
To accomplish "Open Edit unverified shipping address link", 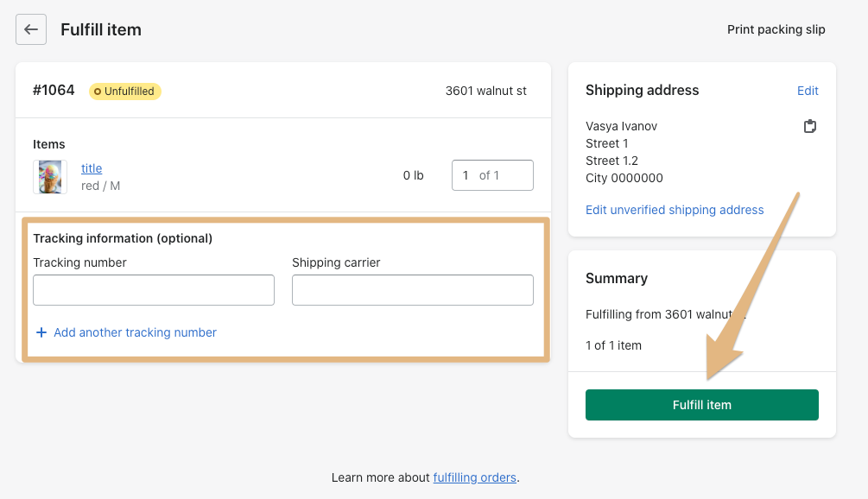I will tap(675, 210).
